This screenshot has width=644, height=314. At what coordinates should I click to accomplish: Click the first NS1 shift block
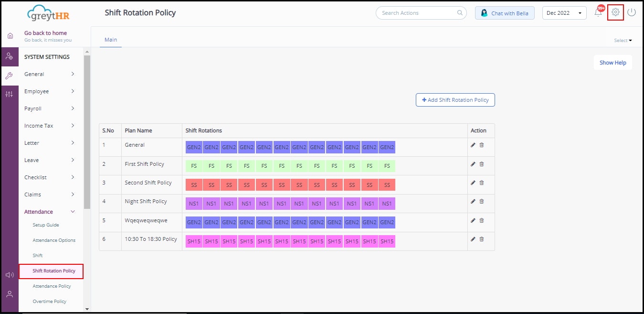[x=194, y=204]
